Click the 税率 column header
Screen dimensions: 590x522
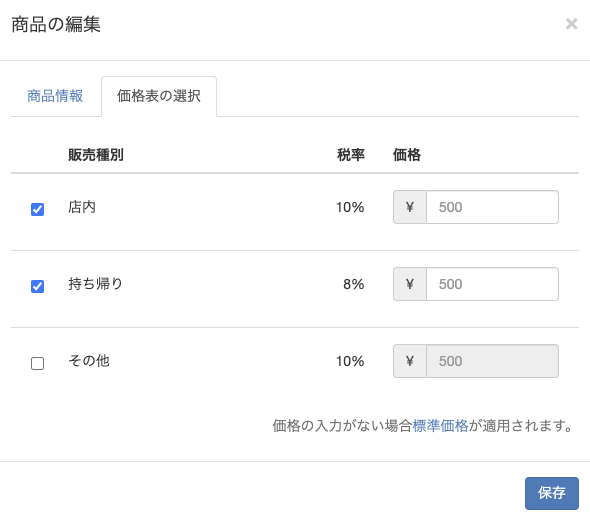tap(351, 155)
